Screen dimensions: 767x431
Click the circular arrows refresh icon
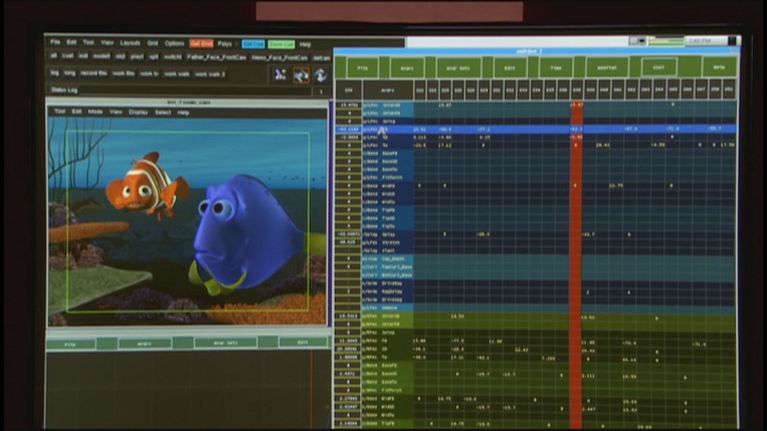click(320, 75)
